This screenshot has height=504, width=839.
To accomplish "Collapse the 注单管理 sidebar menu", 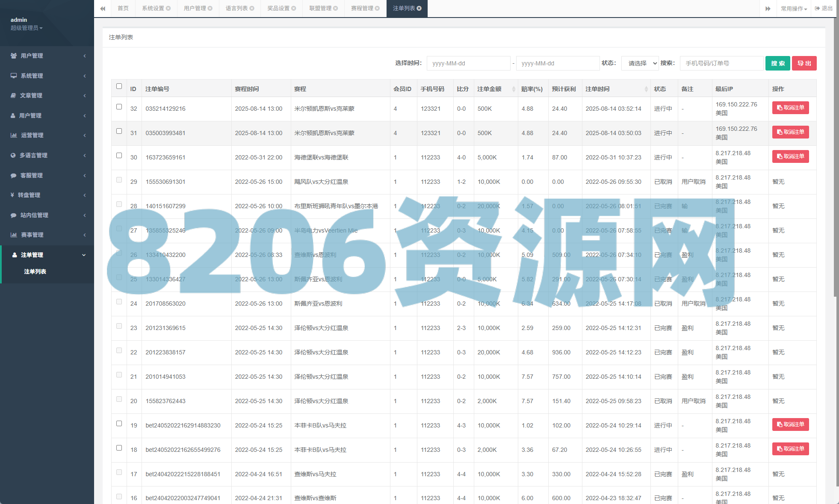I will tap(47, 255).
